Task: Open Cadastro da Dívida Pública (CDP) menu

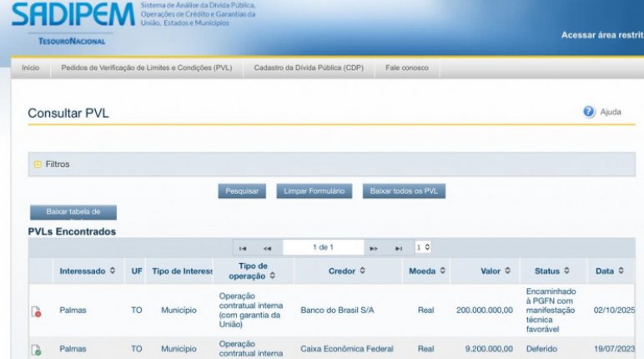Action: (x=308, y=68)
